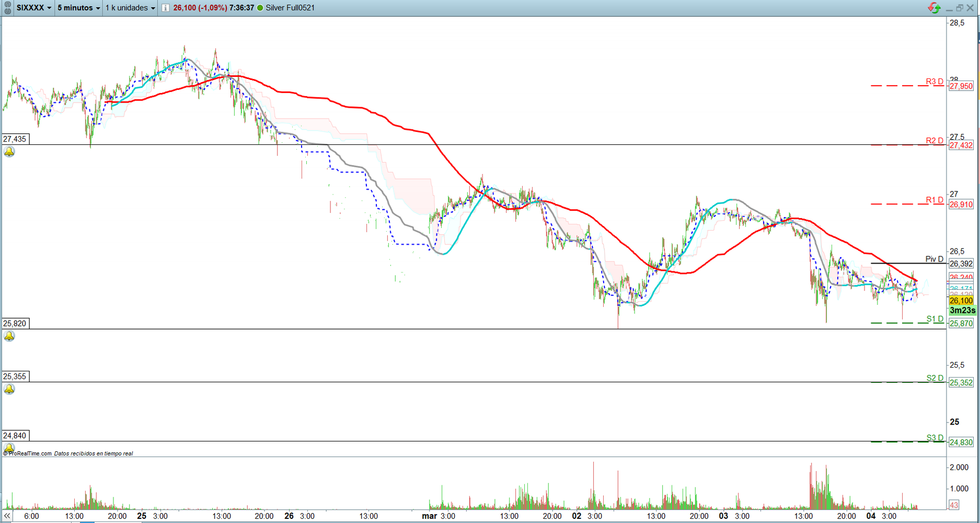
Task: Click the volume value 43 tag
Action: click(x=954, y=505)
